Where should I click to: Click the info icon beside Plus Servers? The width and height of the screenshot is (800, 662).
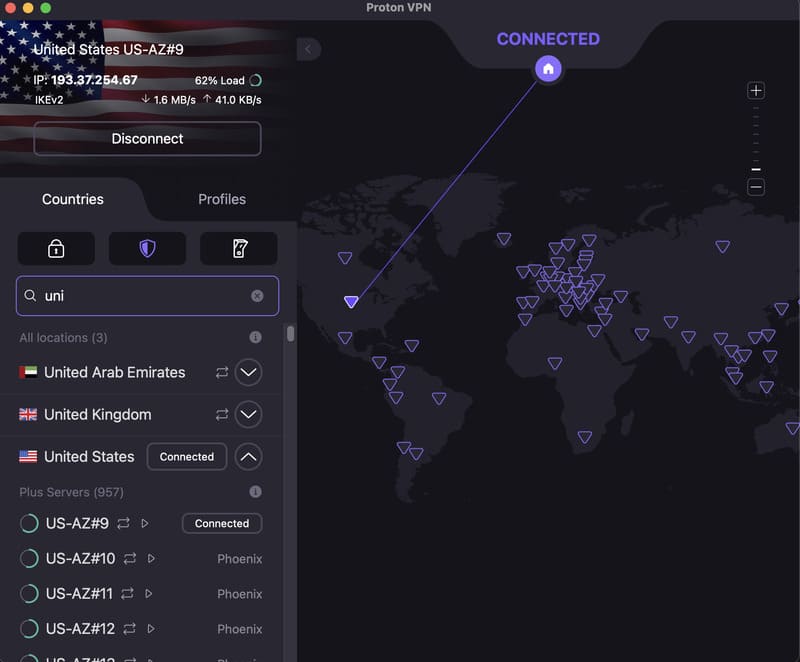click(255, 492)
